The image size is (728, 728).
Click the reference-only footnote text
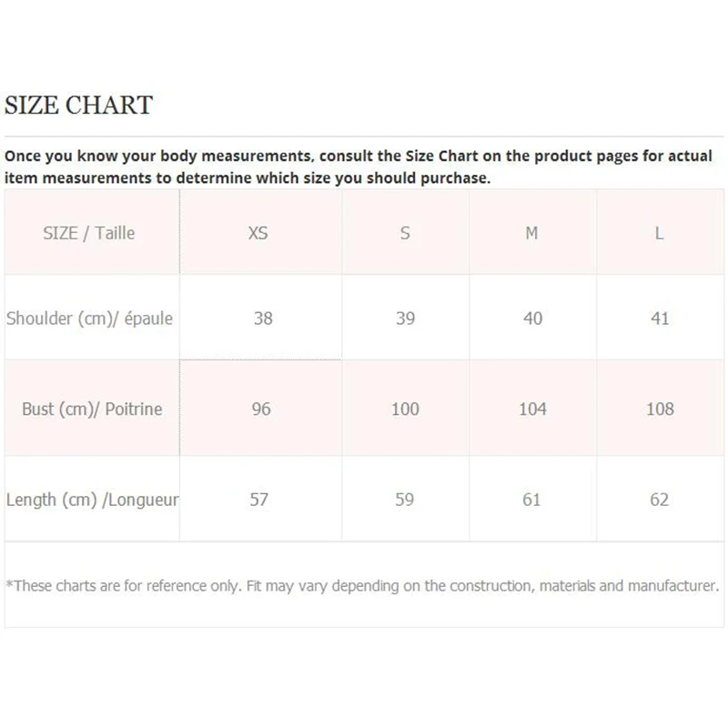(x=362, y=586)
